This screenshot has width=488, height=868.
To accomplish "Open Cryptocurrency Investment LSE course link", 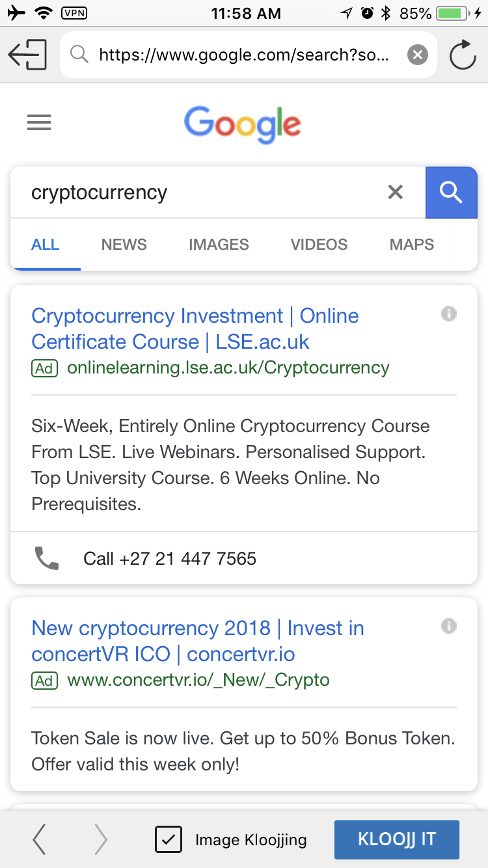I will [x=195, y=329].
